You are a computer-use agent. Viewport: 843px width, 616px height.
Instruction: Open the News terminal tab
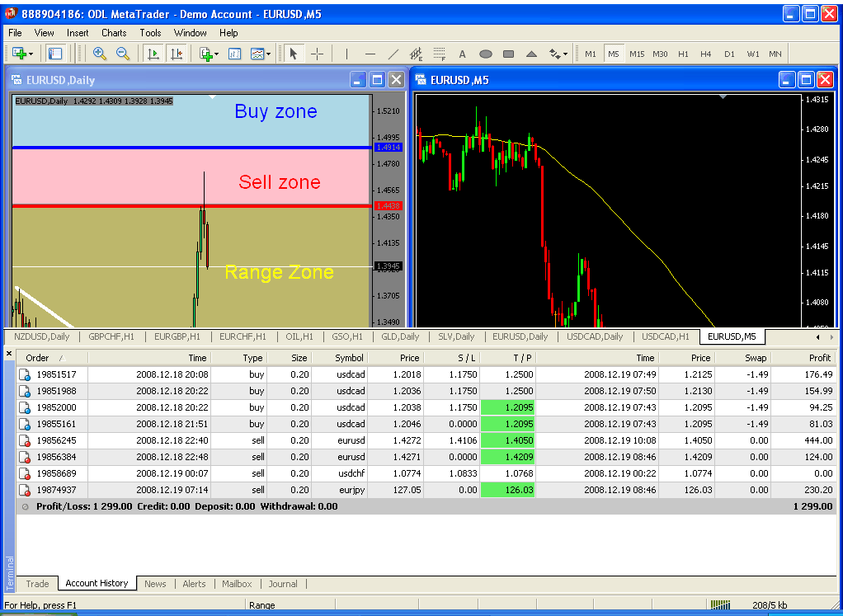(x=155, y=584)
